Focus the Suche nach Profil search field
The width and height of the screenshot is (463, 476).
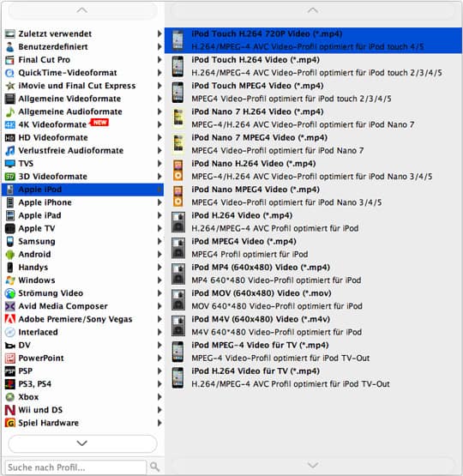click(x=75, y=467)
